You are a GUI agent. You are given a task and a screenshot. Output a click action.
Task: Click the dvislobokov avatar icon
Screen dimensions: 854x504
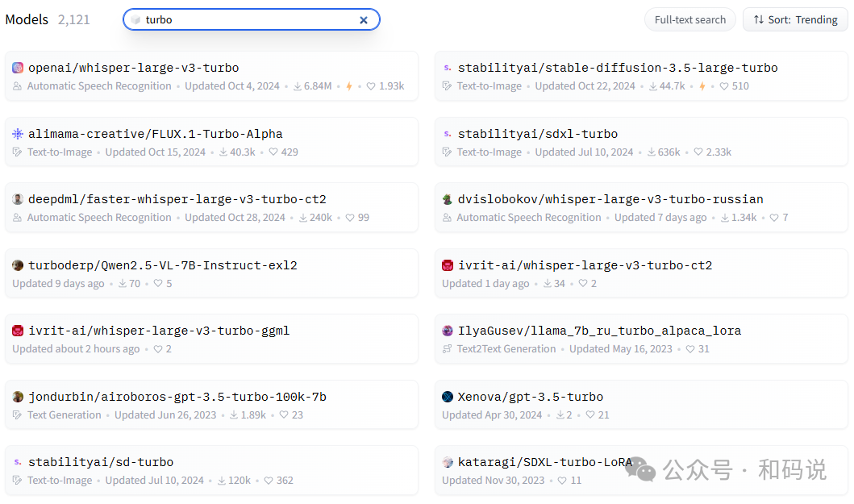(447, 199)
